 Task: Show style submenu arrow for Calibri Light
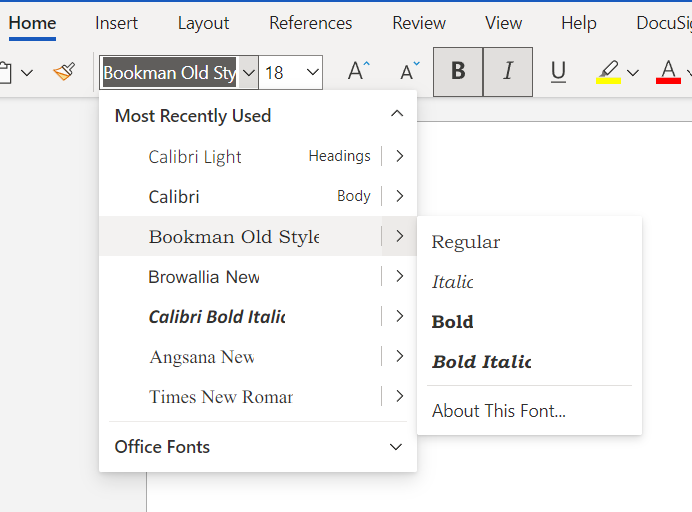coord(399,156)
